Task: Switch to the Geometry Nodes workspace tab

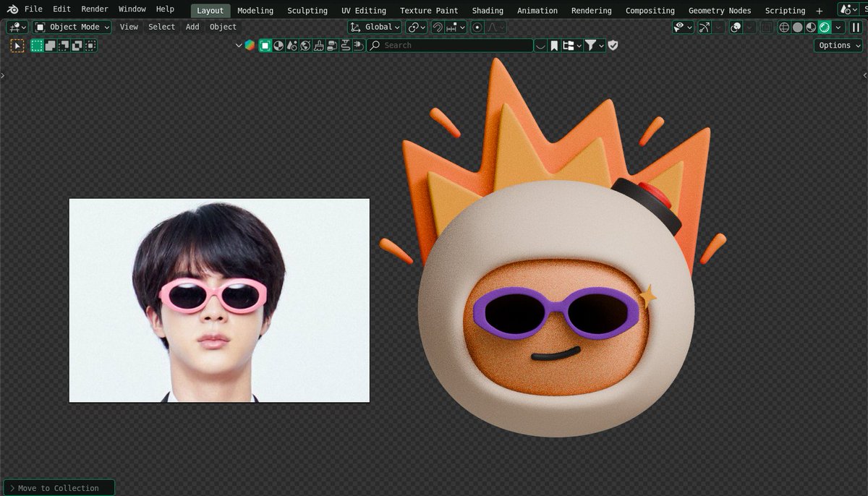Action: pos(720,10)
